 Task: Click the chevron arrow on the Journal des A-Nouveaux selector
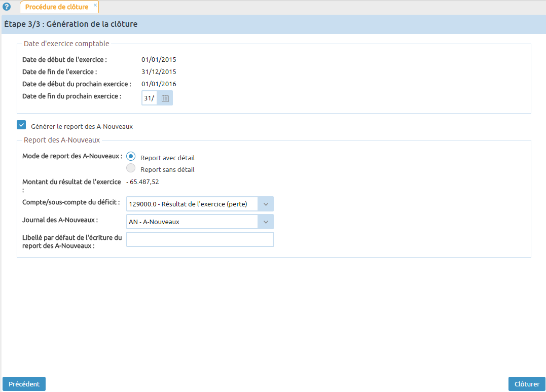(x=266, y=222)
